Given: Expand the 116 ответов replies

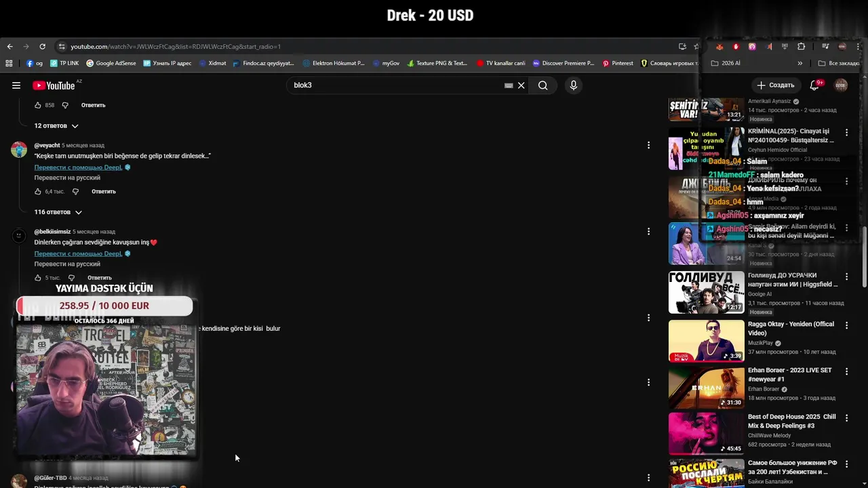Looking at the screenshot, I should 58,212.
